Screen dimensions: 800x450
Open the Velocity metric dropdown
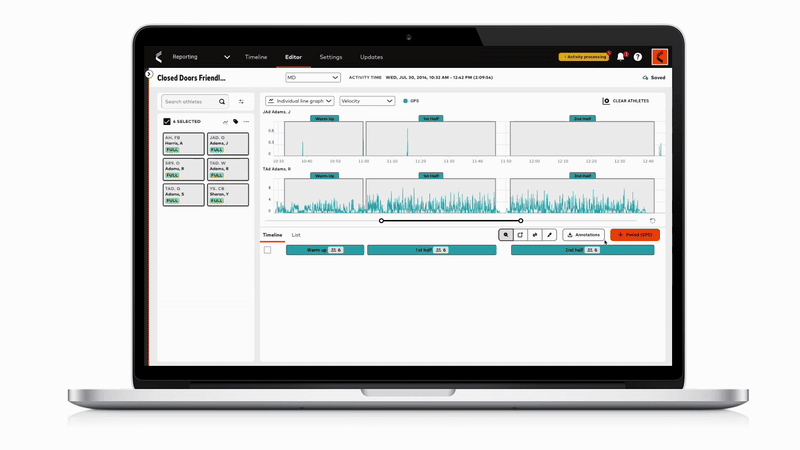pyautogui.click(x=366, y=101)
